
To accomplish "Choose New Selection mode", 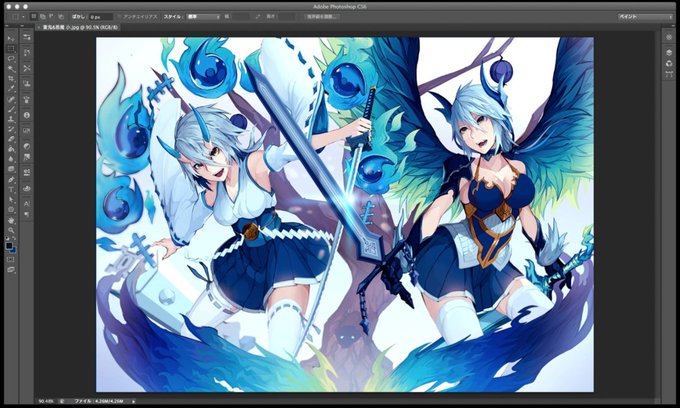I will [x=34, y=17].
